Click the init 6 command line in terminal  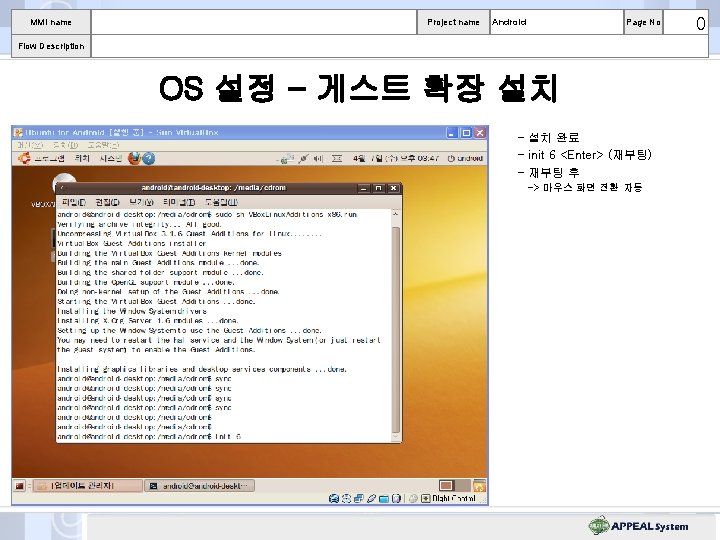tap(149, 437)
